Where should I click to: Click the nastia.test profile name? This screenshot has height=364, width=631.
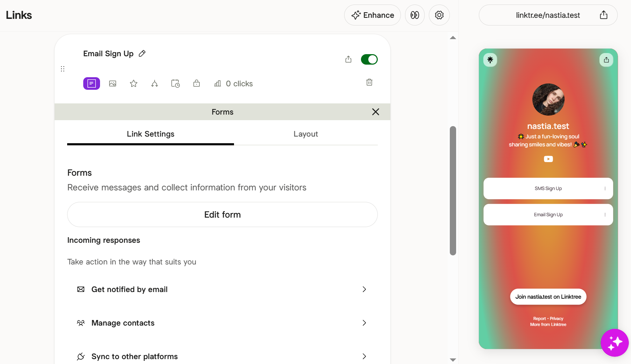548,126
